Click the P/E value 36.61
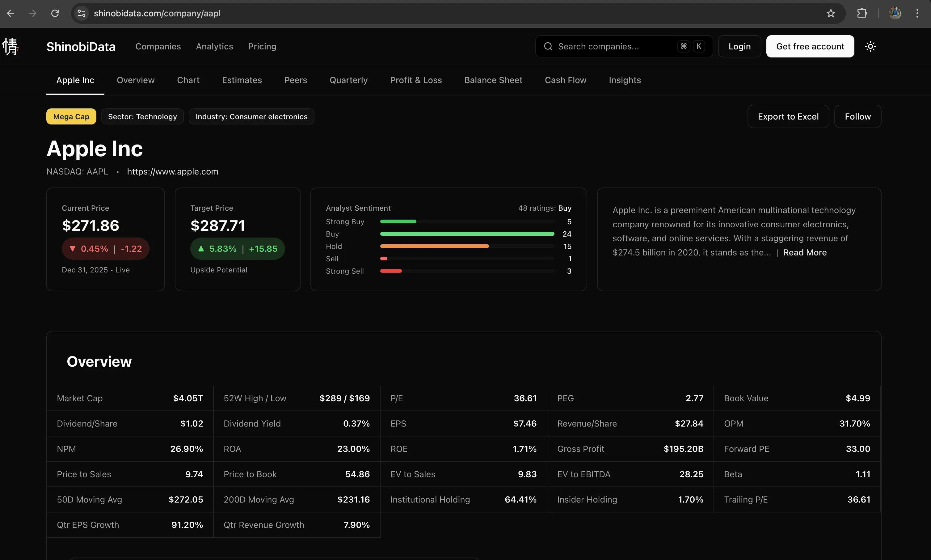931x560 pixels. (525, 398)
